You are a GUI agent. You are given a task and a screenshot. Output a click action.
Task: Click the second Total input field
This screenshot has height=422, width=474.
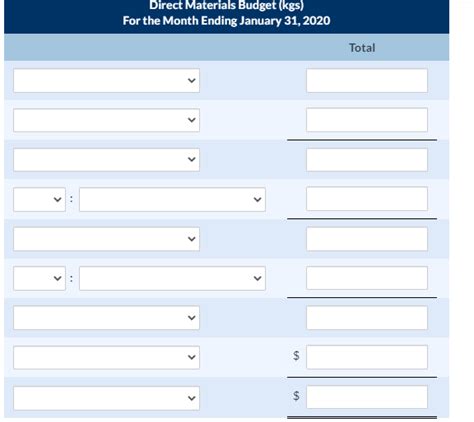tap(367, 120)
